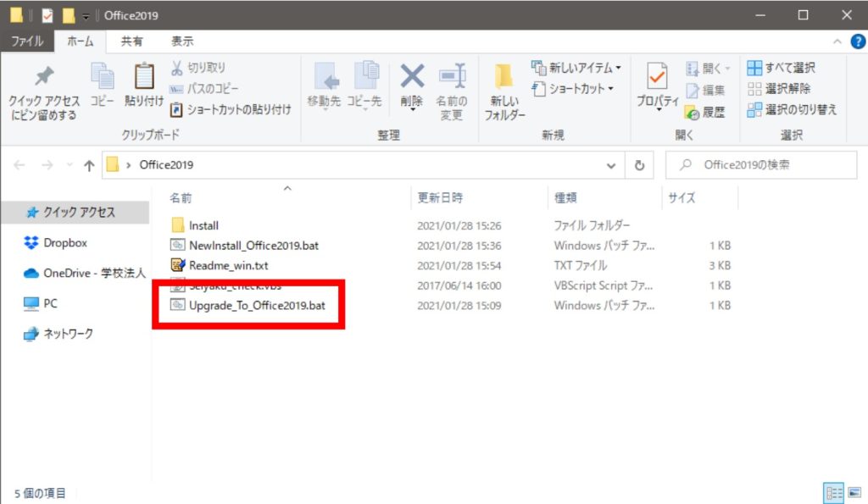Switch to the Share ribbon tab
Viewport: 868px width, 504px height.
(x=131, y=42)
